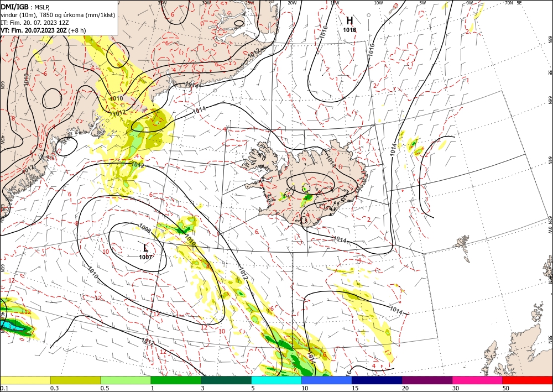Click the '0.3' legend scale label
Viewport: 553px width, 392px height.
tap(54, 388)
